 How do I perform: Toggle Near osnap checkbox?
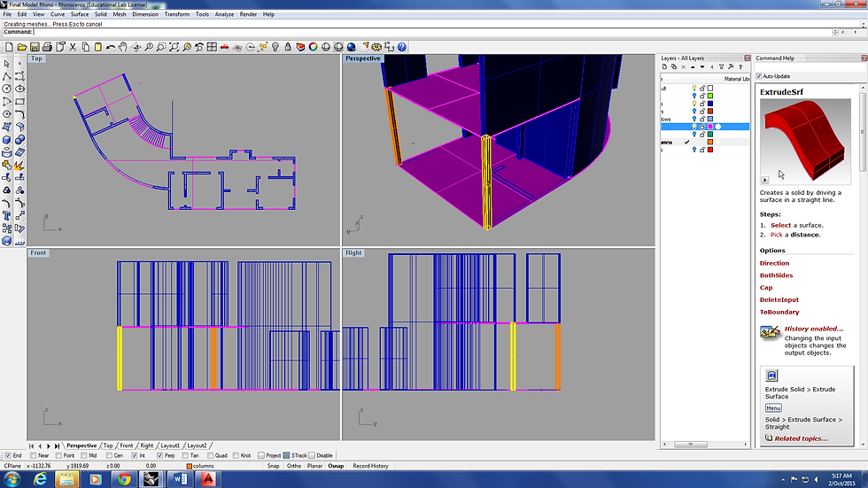click(x=34, y=455)
